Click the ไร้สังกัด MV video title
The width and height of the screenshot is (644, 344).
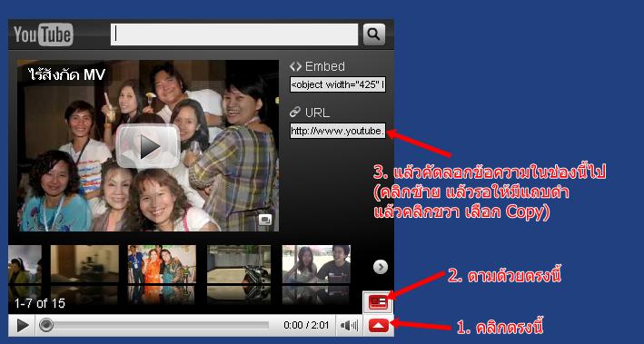click(67, 74)
